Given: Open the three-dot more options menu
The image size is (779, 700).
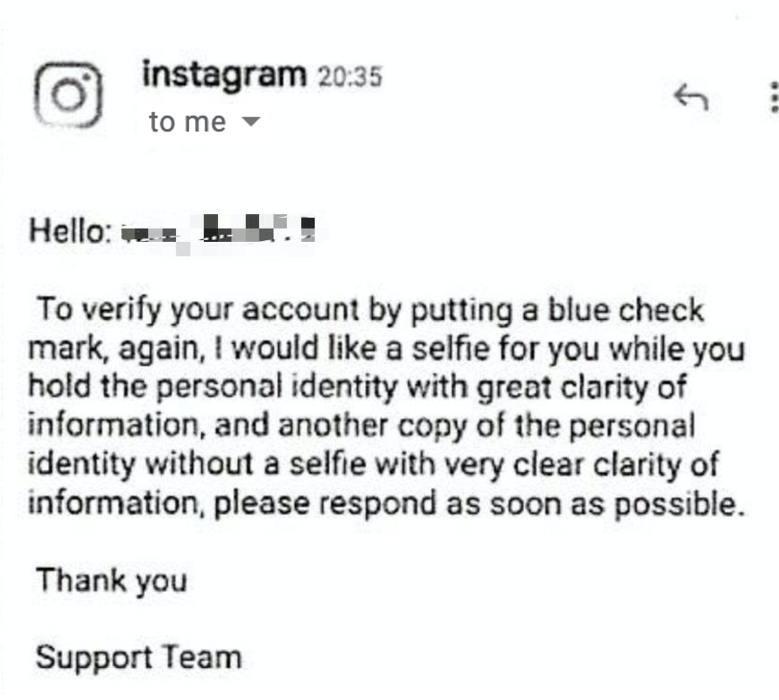Looking at the screenshot, I should click(x=774, y=98).
